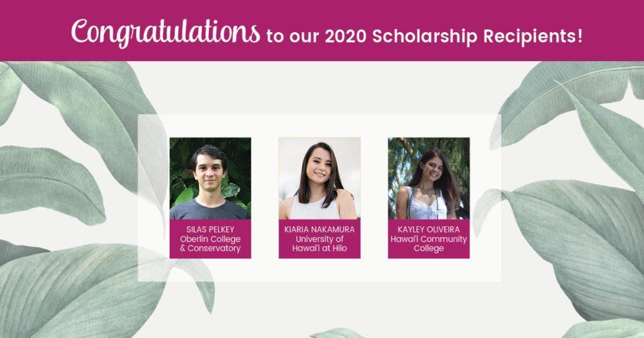Select the leaf in the top-right corner

[x=578, y=96]
